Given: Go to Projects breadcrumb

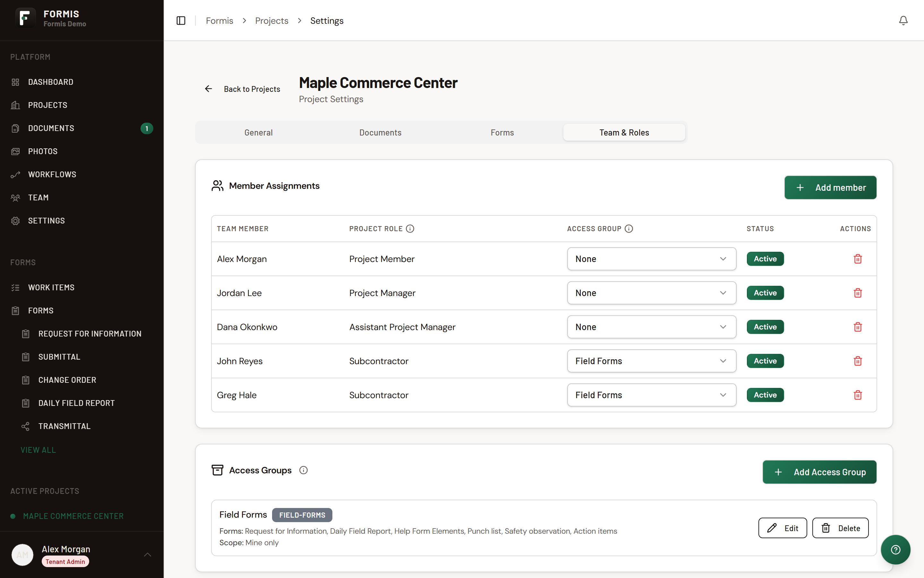Looking at the screenshot, I should (x=271, y=21).
